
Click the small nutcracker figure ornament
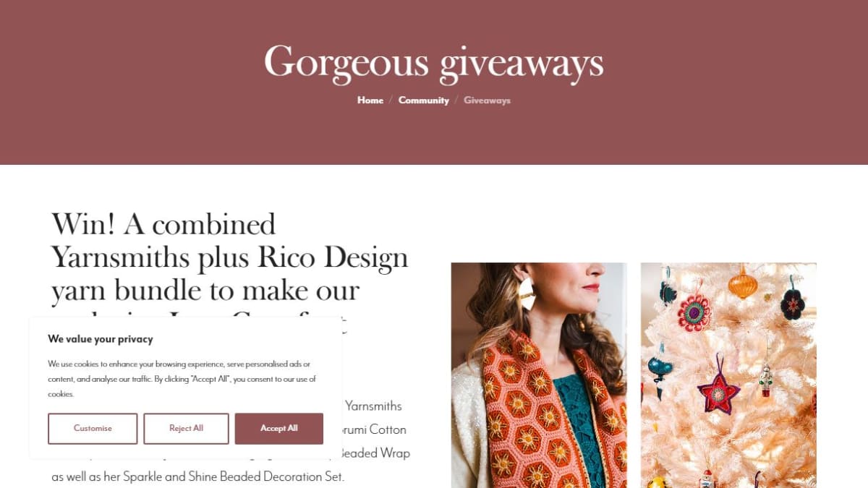765,378
